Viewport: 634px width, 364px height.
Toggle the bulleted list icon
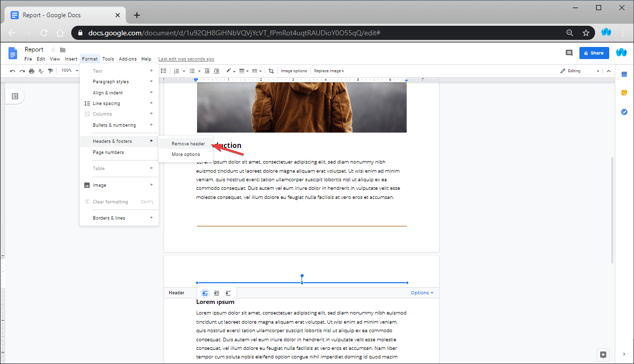(193, 71)
